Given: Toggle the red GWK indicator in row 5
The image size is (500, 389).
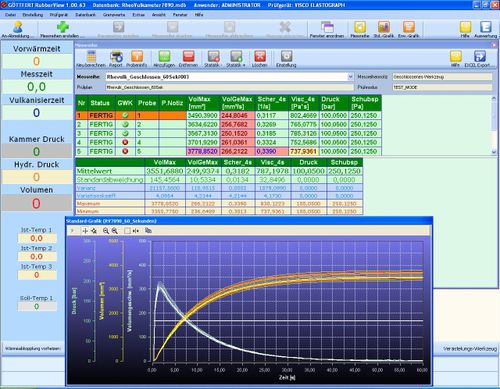Looking at the screenshot, I should click(125, 151).
